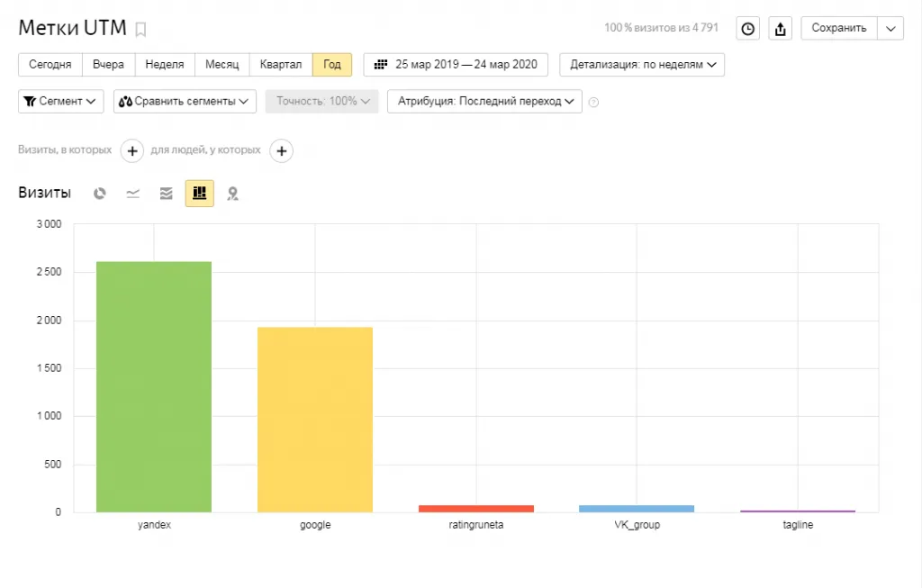Switch to line chart view
Screen dimensions: 922x588
pos(133,194)
